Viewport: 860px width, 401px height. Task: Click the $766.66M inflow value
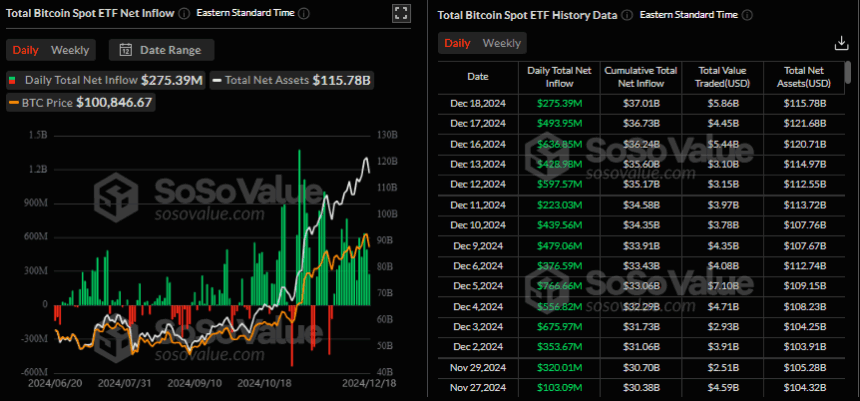pos(559,286)
